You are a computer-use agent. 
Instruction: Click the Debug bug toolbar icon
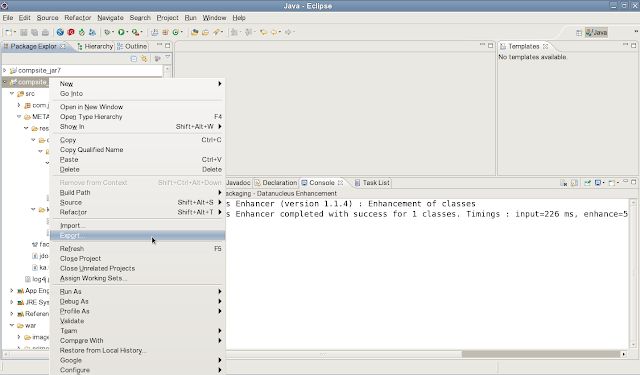[107, 32]
